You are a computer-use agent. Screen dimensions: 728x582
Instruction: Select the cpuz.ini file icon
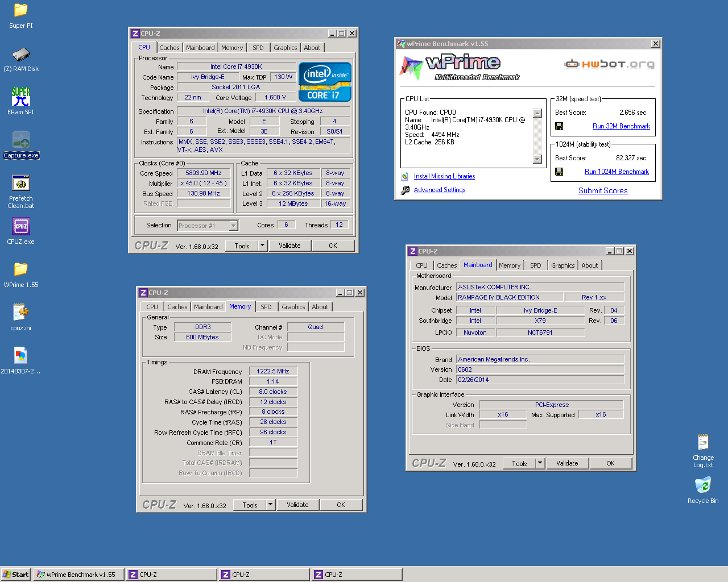tap(21, 313)
